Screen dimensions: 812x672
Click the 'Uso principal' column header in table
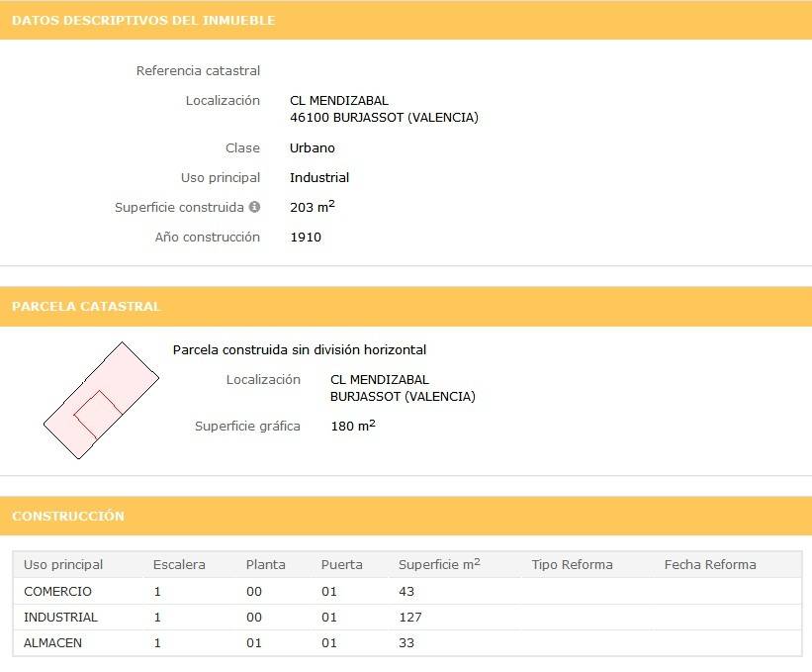[x=63, y=565]
